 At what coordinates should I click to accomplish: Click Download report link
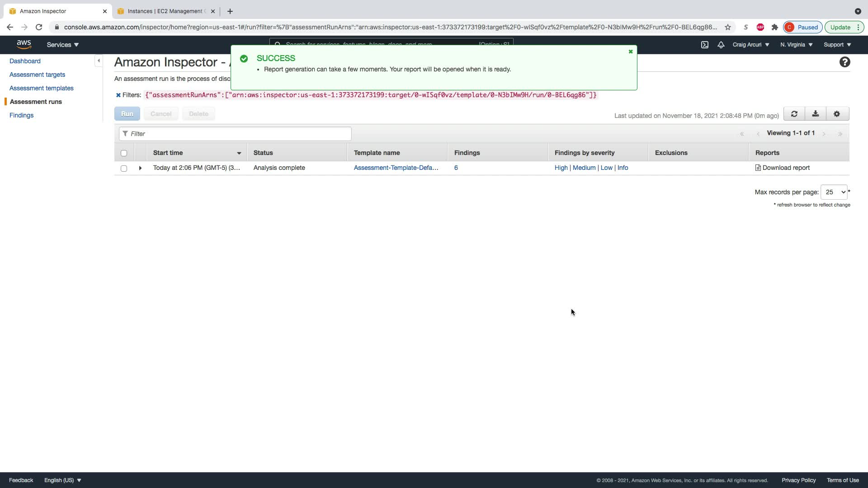(x=785, y=168)
